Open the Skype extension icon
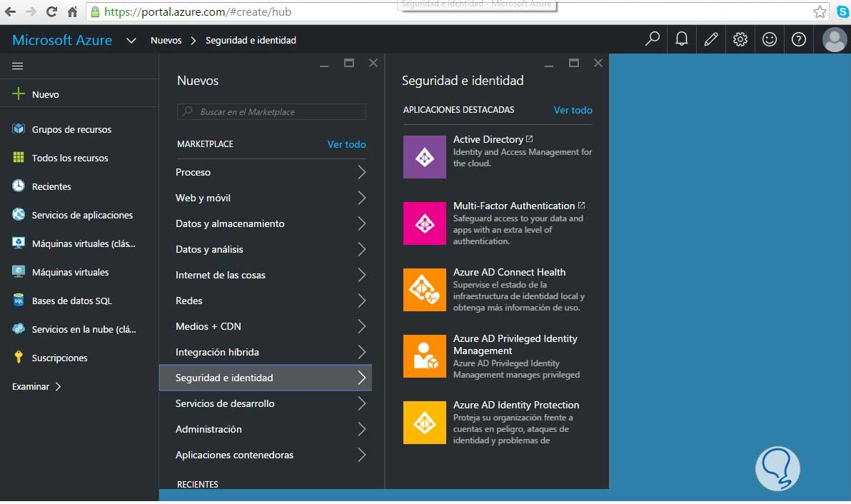Screen dimensions: 851x504 (843, 11)
